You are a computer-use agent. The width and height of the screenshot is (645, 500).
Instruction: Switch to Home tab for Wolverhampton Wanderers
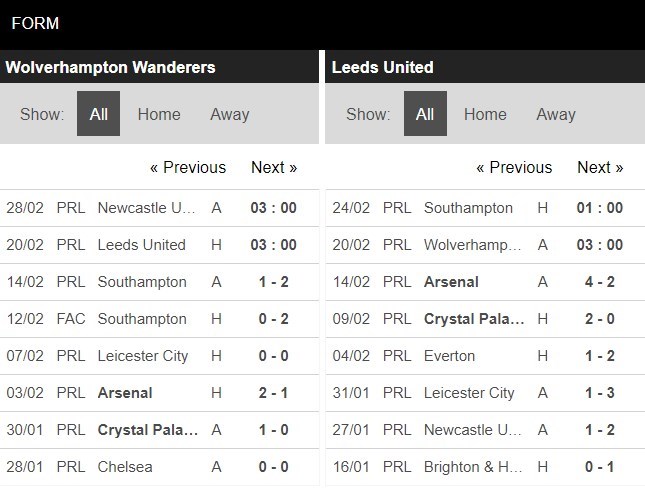(159, 114)
